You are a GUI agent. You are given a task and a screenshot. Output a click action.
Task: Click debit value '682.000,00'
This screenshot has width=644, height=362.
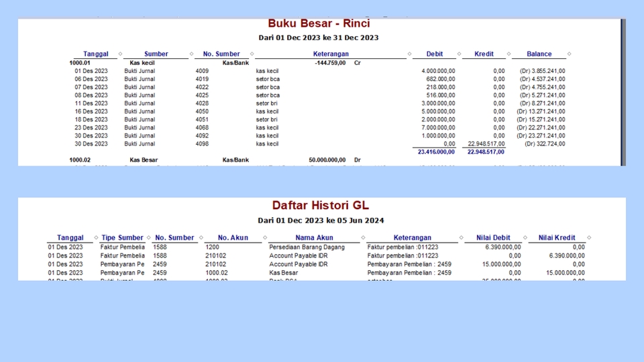tap(441, 79)
